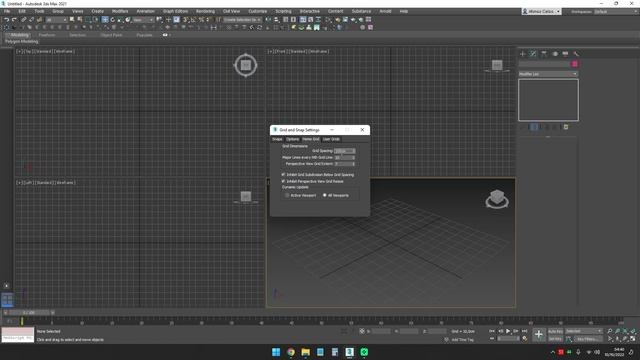Select the All Viewports radio option
Viewport: 640px width, 360px height.
[336, 196]
